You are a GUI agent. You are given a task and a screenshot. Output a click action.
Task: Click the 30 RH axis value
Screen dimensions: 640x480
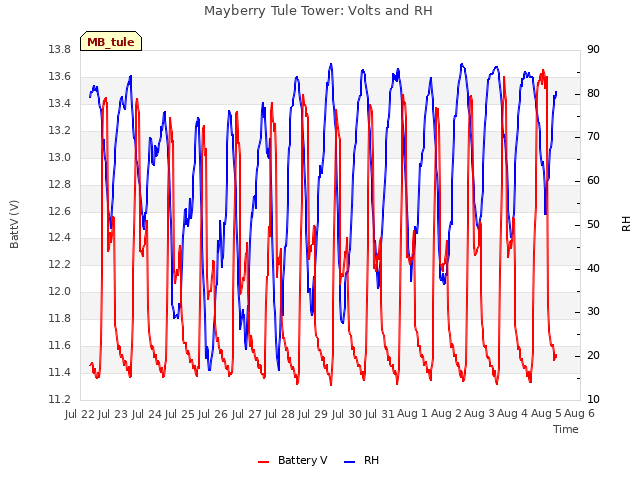(x=593, y=312)
